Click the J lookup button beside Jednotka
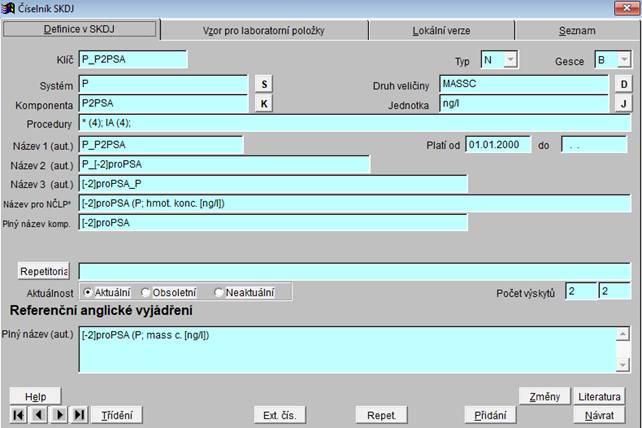This screenshot has width=642, height=428. click(621, 104)
